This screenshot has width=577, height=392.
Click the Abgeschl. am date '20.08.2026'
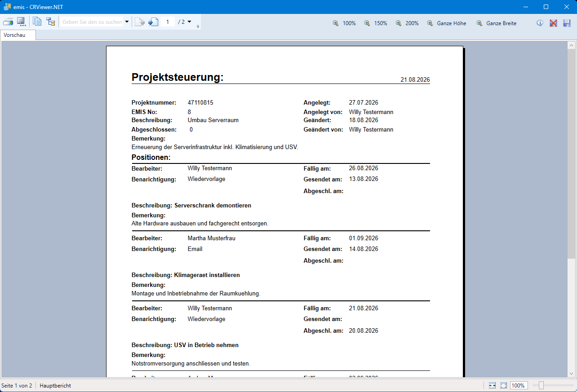[364, 330]
